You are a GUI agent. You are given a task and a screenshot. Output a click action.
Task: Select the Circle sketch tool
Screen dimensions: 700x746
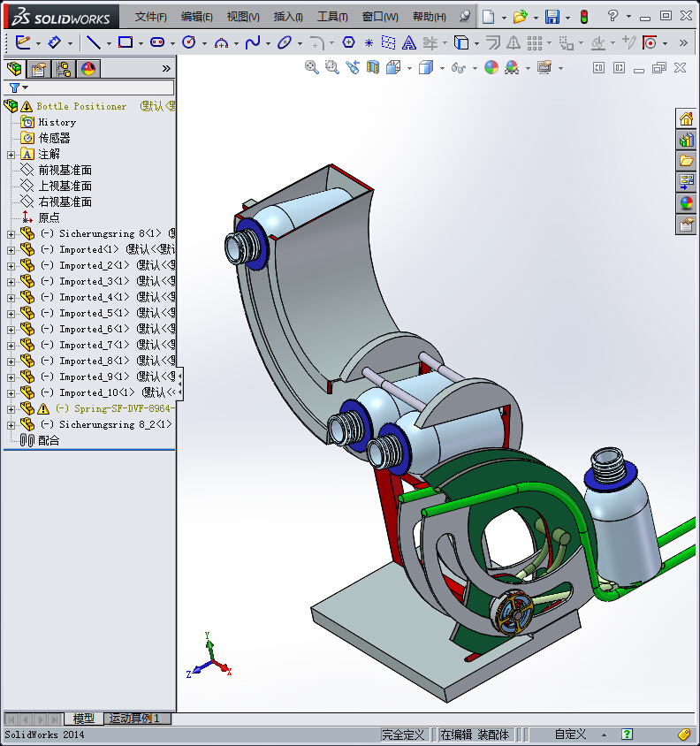(189, 42)
